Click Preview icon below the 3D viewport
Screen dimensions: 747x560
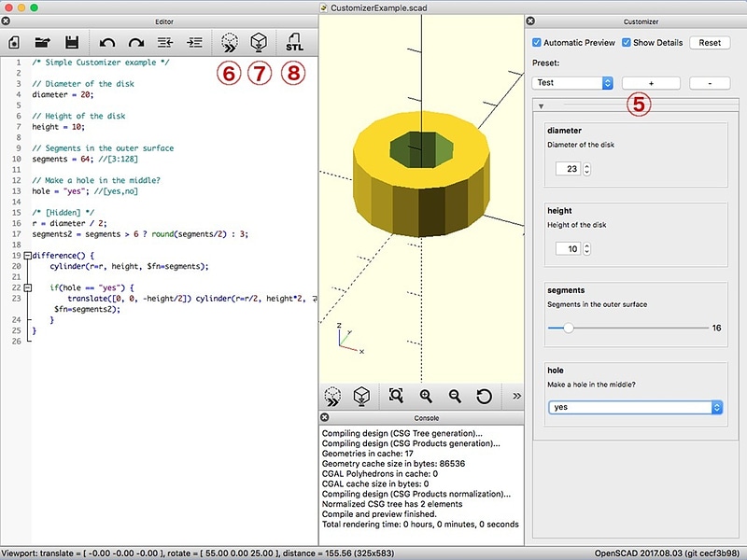333,396
